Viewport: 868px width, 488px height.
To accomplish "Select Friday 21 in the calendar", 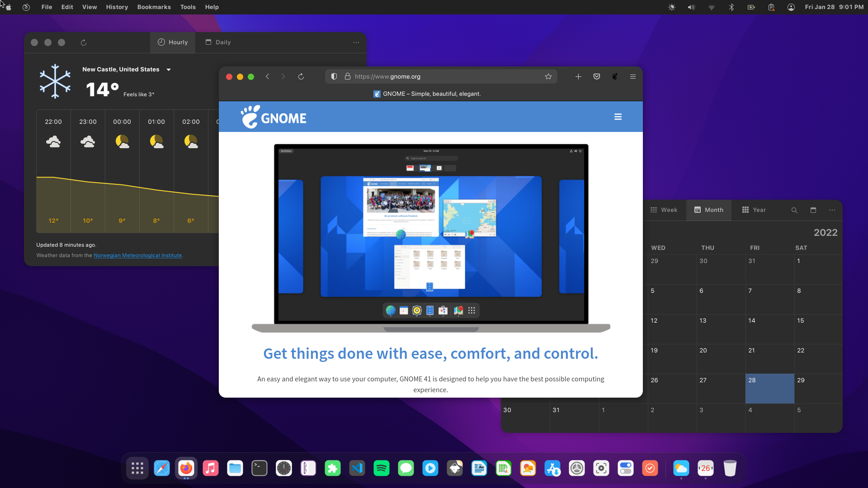I will point(770,359).
